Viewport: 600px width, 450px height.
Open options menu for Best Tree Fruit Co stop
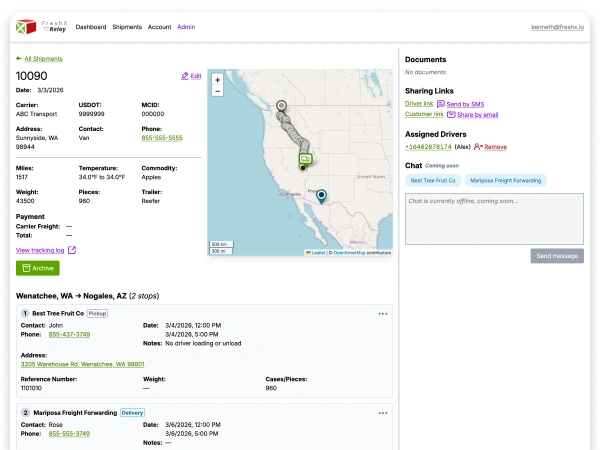click(x=383, y=314)
